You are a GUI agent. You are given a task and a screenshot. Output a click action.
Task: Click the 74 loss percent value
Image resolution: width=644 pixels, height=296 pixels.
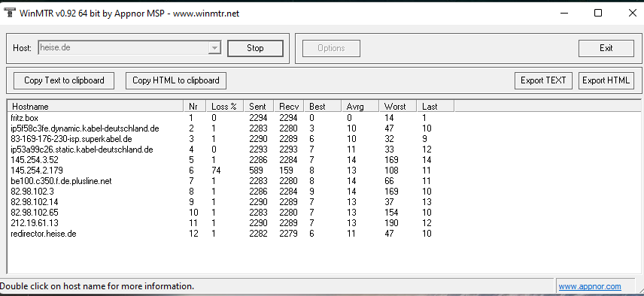216,171
